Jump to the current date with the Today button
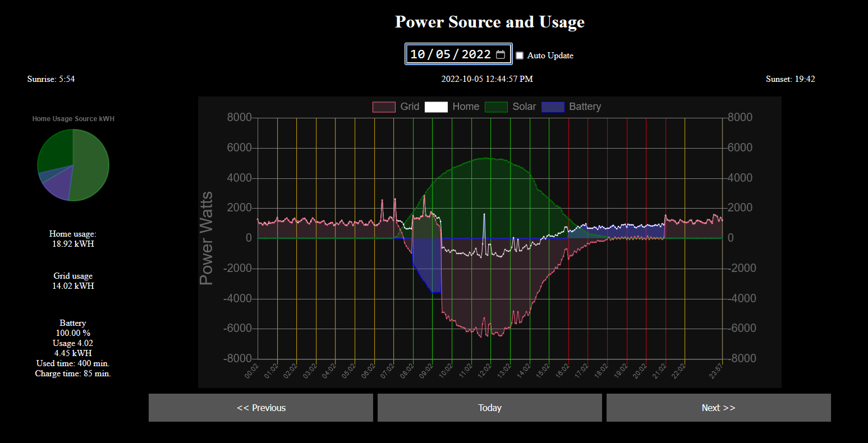 pyautogui.click(x=490, y=408)
